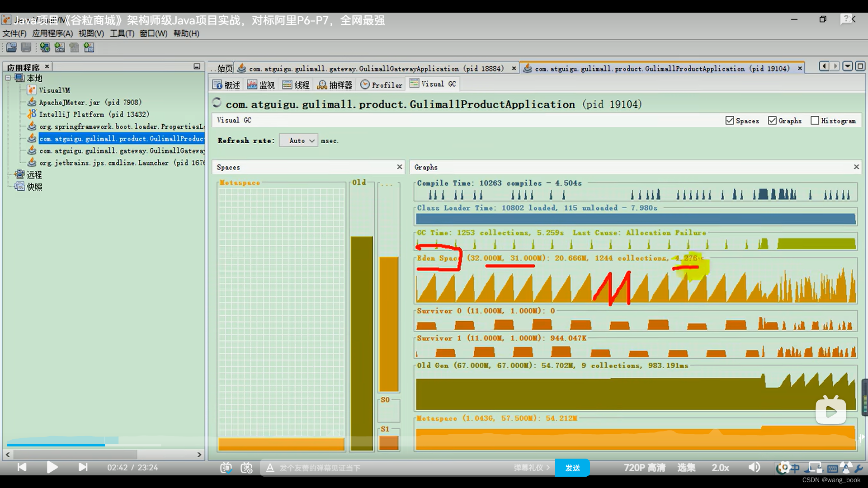Open the 应用程序(A) menu
The height and width of the screenshot is (488, 868).
(52, 33)
